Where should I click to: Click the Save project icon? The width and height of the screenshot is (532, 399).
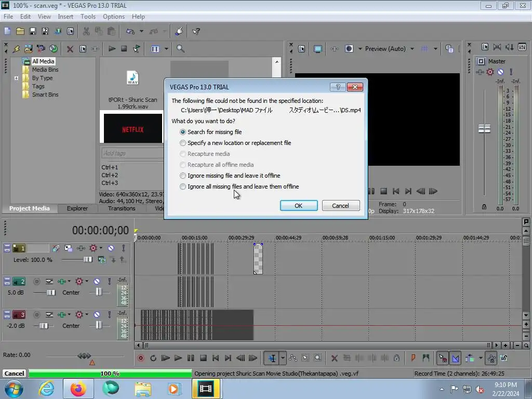pos(33,31)
